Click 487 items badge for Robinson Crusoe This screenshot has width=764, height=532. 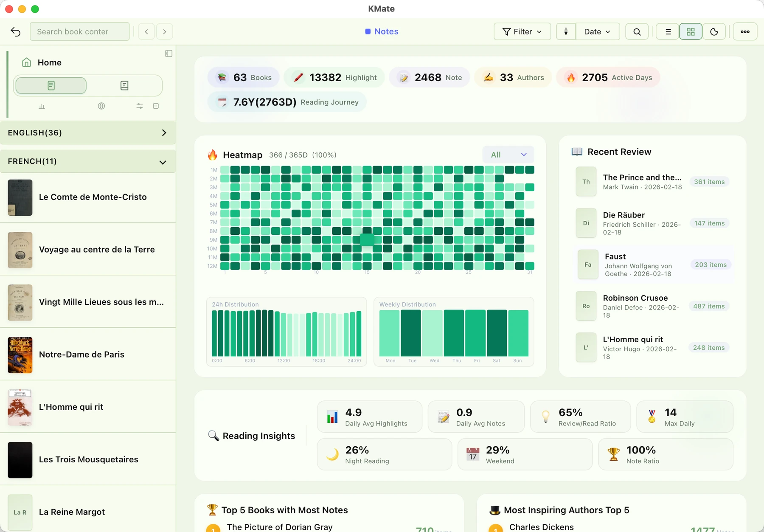(709, 306)
